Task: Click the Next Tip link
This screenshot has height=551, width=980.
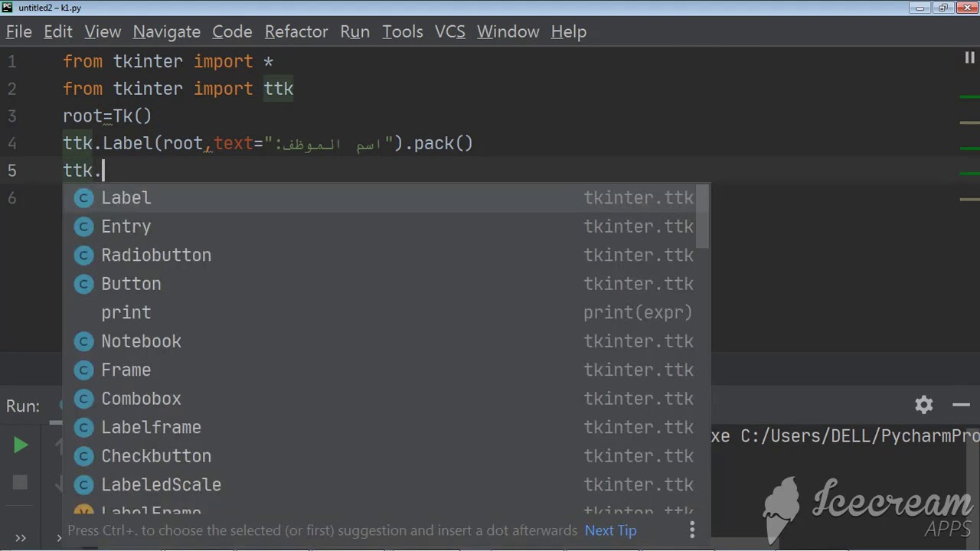Action: [610, 530]
